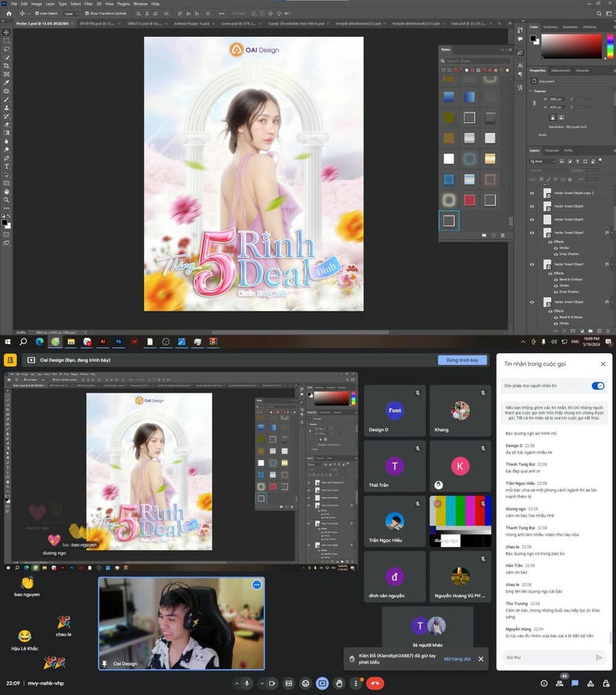This screenshot has height=695, width=616.
Task: Open the Kind layer filter dropdown
Action: (x=542, y=161)
